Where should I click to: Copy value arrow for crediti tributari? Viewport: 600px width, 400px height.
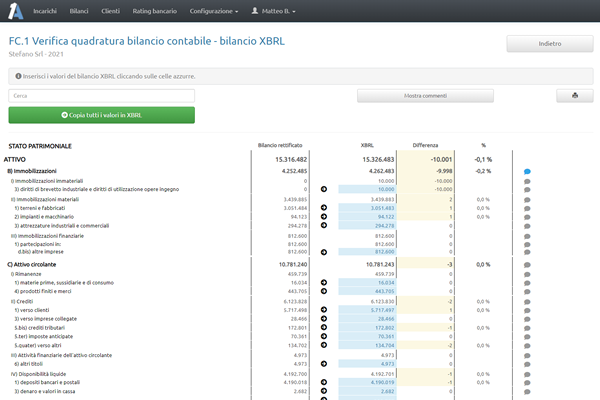[324, 327]
